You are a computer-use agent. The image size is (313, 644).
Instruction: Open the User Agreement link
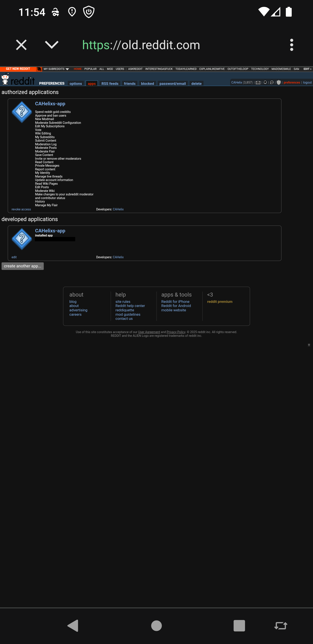point(149,332)
